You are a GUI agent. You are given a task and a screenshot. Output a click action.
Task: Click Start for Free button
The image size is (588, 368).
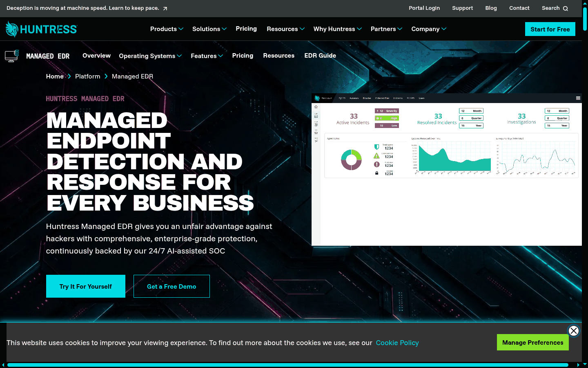550,29
